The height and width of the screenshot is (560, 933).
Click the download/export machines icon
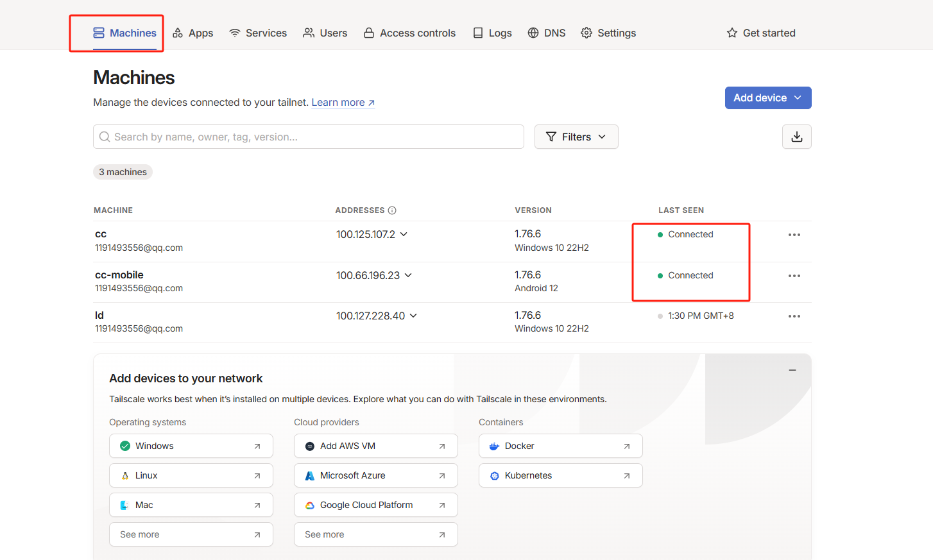click(x=796, y=137)
